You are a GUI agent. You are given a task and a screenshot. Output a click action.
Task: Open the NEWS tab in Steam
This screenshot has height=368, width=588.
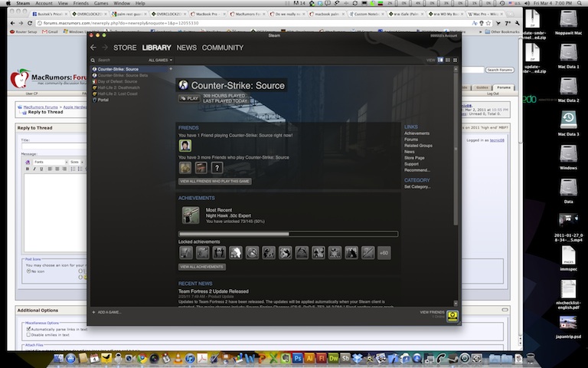(186, 48)
